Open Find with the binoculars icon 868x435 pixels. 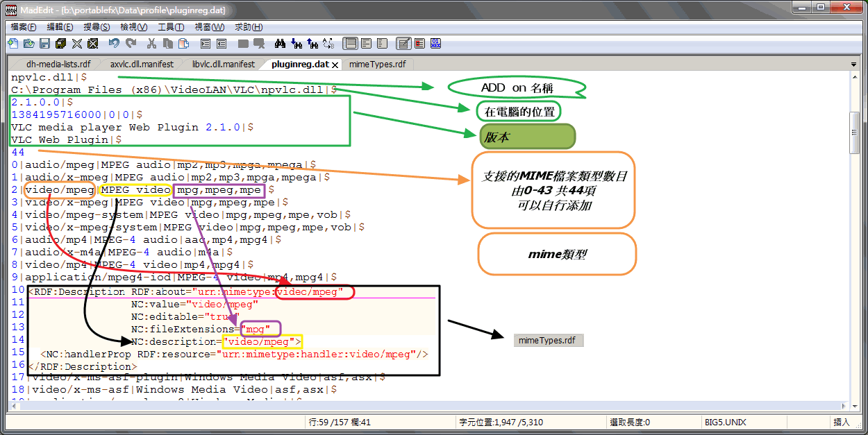coord(280,44)
